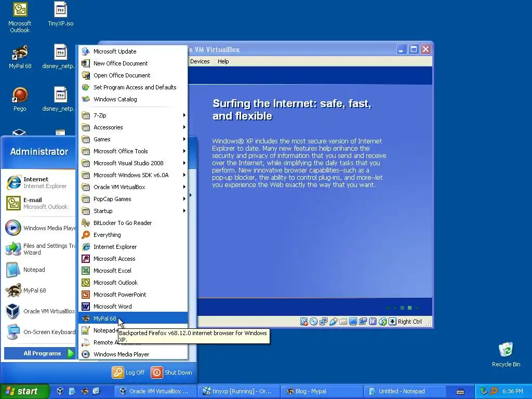532x399 pixels.
Task: Click the All Programs arrow button
Action: [39, 353]
